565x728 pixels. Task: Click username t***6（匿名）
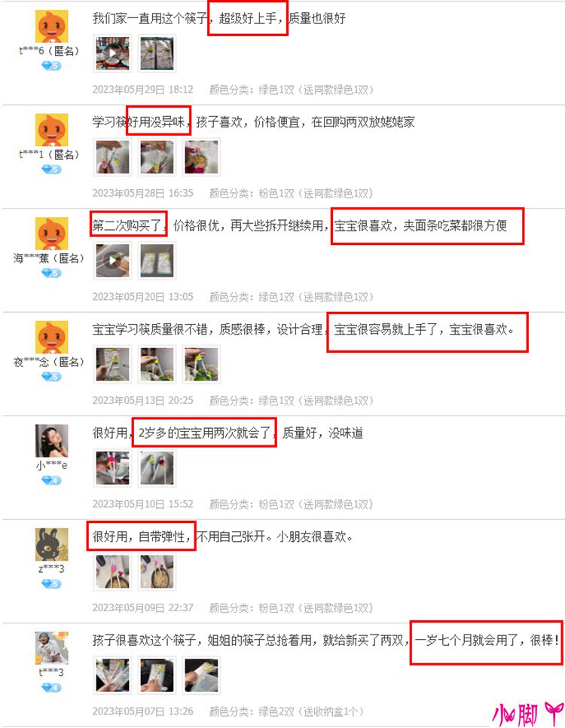49,50
